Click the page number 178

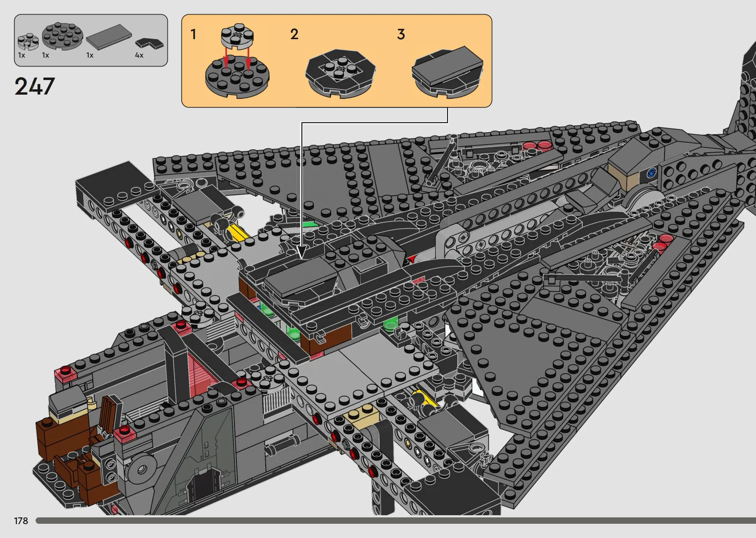click(x=21, y=521)
